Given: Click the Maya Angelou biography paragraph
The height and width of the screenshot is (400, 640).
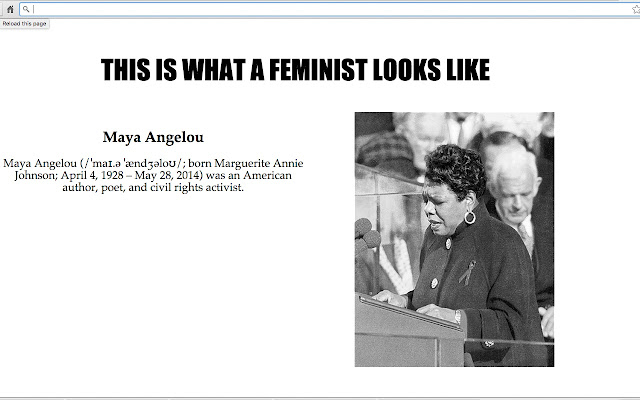Looking at the screenshot, I should (x=153, y=175).
